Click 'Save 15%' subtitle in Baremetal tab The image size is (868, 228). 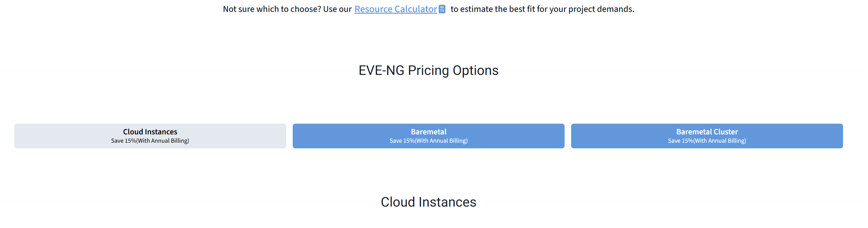pos(428,141)
